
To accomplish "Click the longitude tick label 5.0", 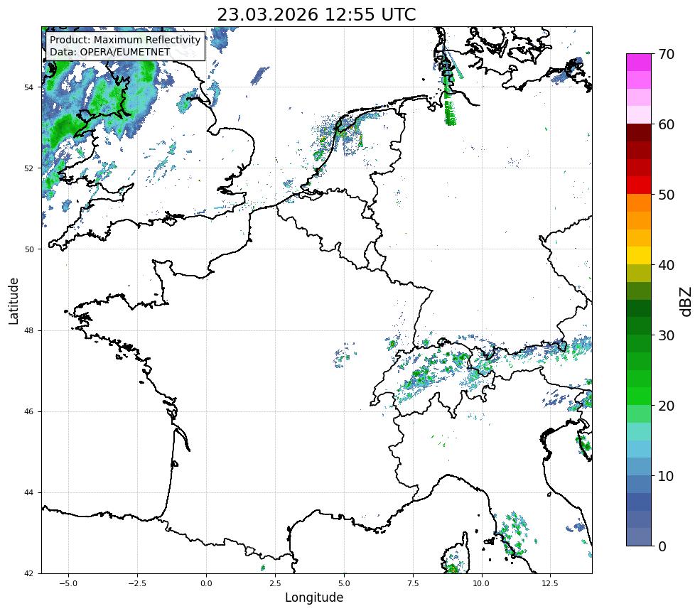I will click(x=344, y=583).
